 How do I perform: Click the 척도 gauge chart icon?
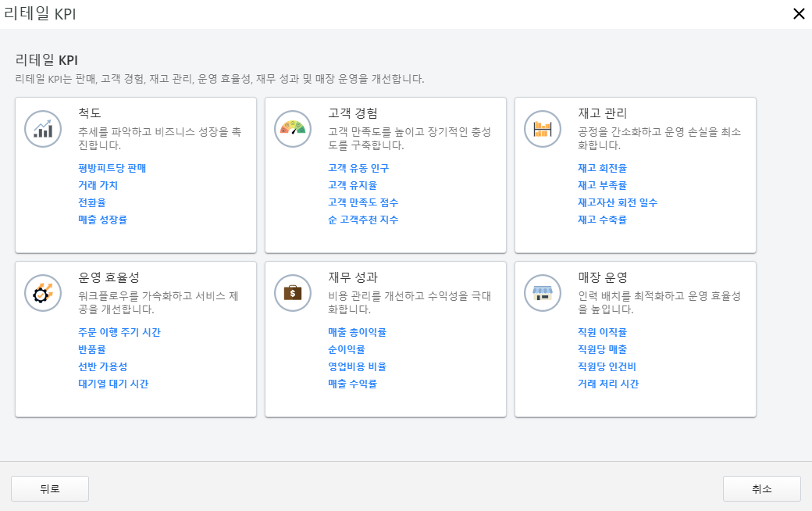click(x=43, y=129)
